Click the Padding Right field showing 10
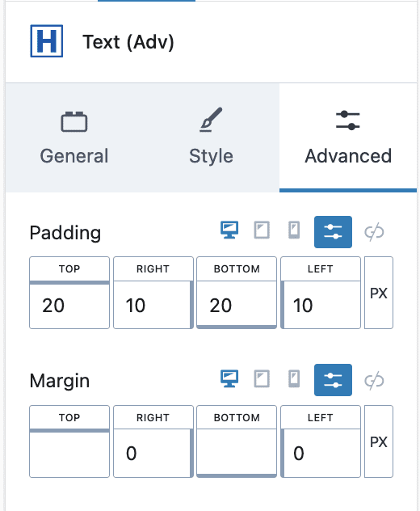Viewport: 420px width, 511px height. pyautogui.click(x=153, y=306)
